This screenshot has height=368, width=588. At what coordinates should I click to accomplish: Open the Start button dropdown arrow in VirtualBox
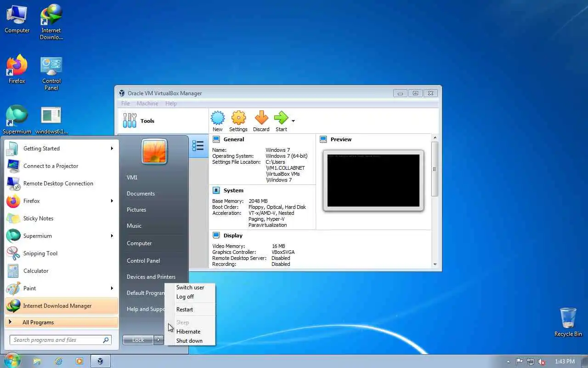[293, 121]
